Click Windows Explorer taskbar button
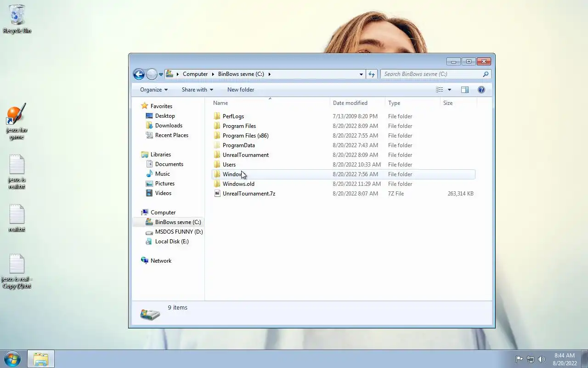This screenshot has width=588, height=368. tap(41, 359)
